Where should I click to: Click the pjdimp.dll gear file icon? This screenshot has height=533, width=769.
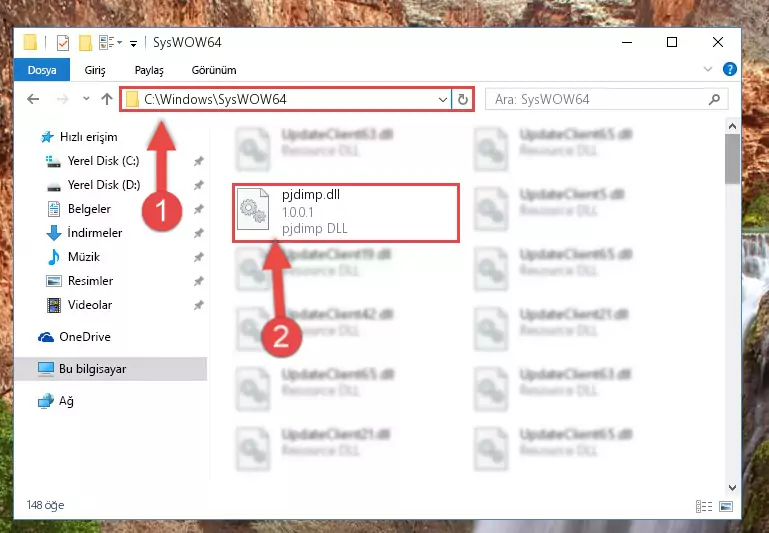point(253,209)
